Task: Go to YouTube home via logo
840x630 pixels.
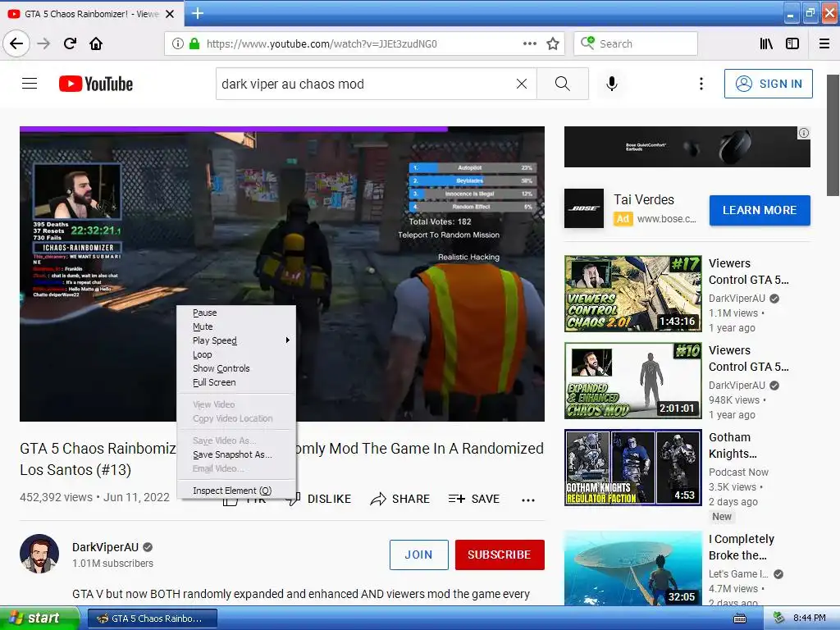Action: pyautogui.click(x=96, y=84)
